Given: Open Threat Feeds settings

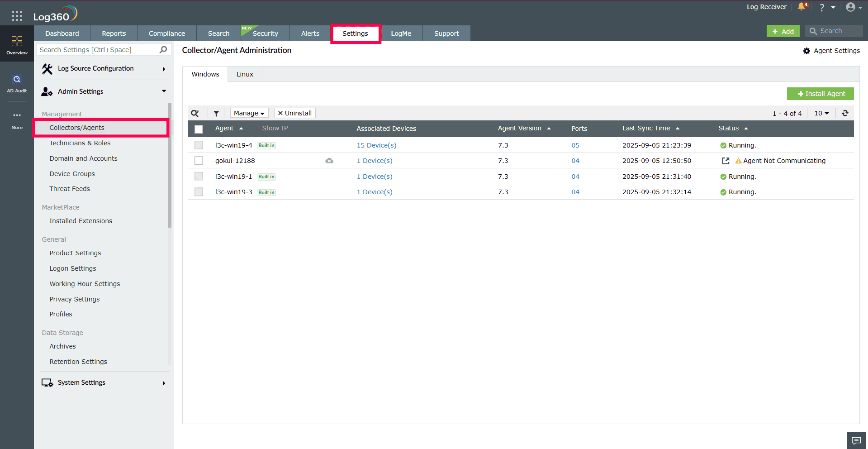Looking at the screenshot, I should coord(70,189).
